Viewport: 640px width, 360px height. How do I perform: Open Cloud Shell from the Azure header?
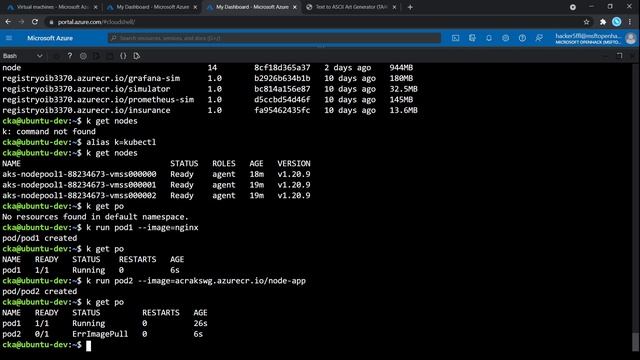click(x=456, y=38)
